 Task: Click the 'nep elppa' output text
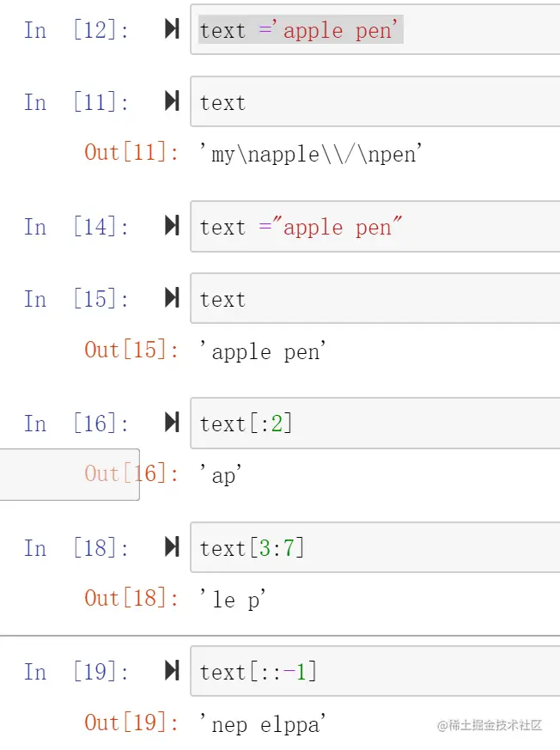[x=269, y=724]
